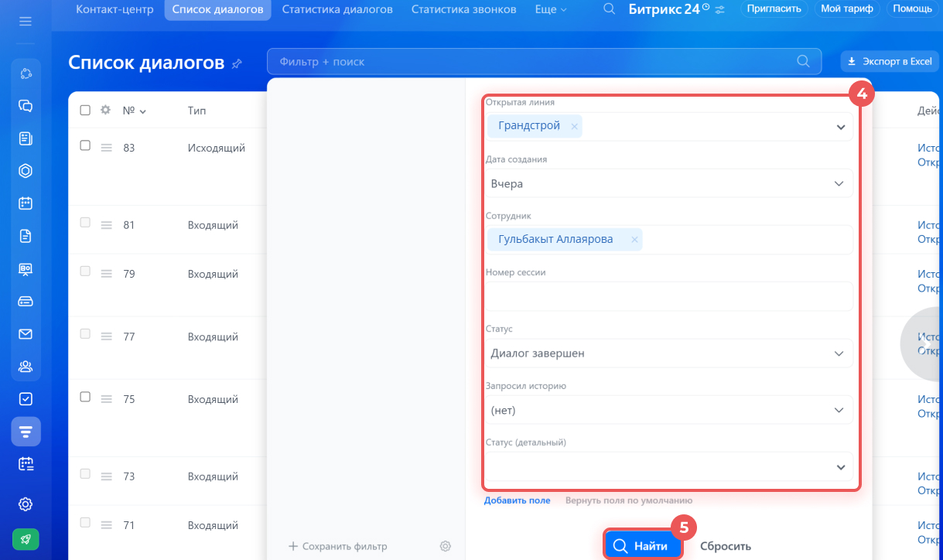Click the Найти search button
The image size is (943, 560).
643,545
